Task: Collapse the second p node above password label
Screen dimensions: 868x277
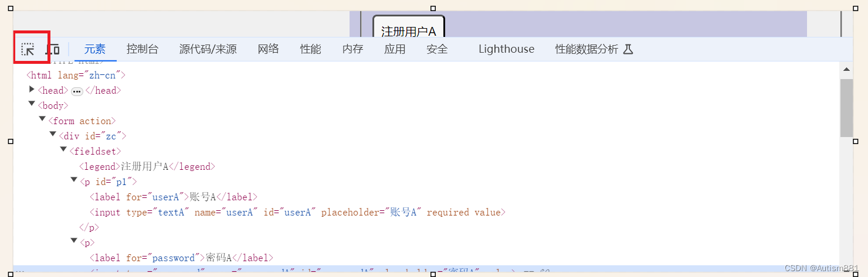Action: 74,241
